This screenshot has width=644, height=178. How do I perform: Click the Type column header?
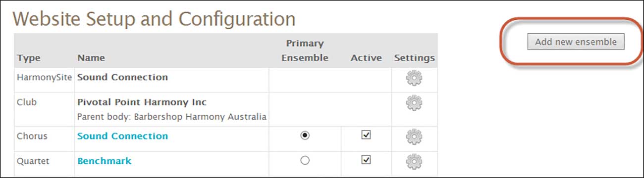pyautogui.click(x=28, y=58)
